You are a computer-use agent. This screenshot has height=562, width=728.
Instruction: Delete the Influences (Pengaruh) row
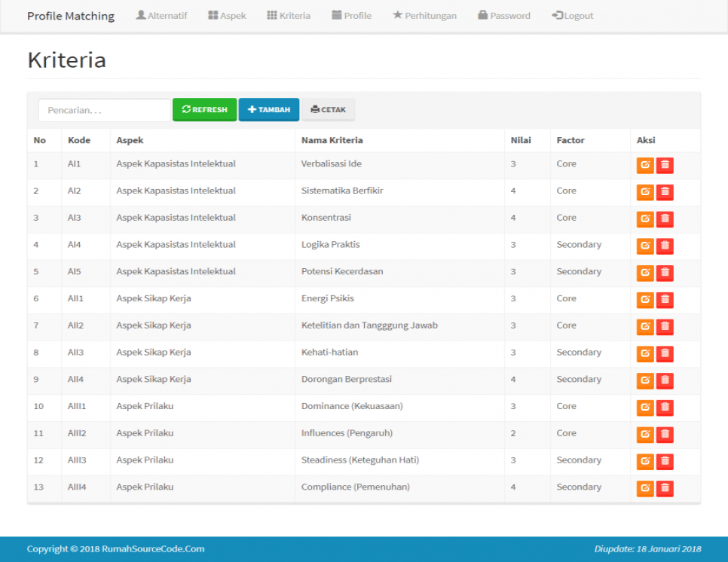click(665, 434)
